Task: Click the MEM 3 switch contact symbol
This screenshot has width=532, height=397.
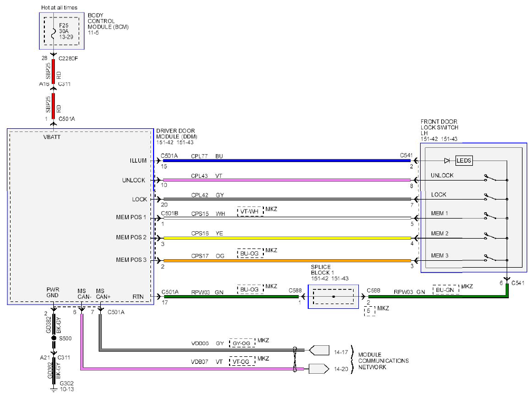Action: pyautogui.click(x=491, y=258)
